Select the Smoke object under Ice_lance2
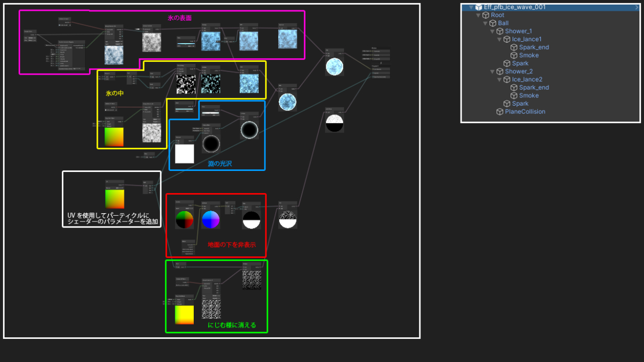Viewport: 644px width, 362px height. point(529,96)
